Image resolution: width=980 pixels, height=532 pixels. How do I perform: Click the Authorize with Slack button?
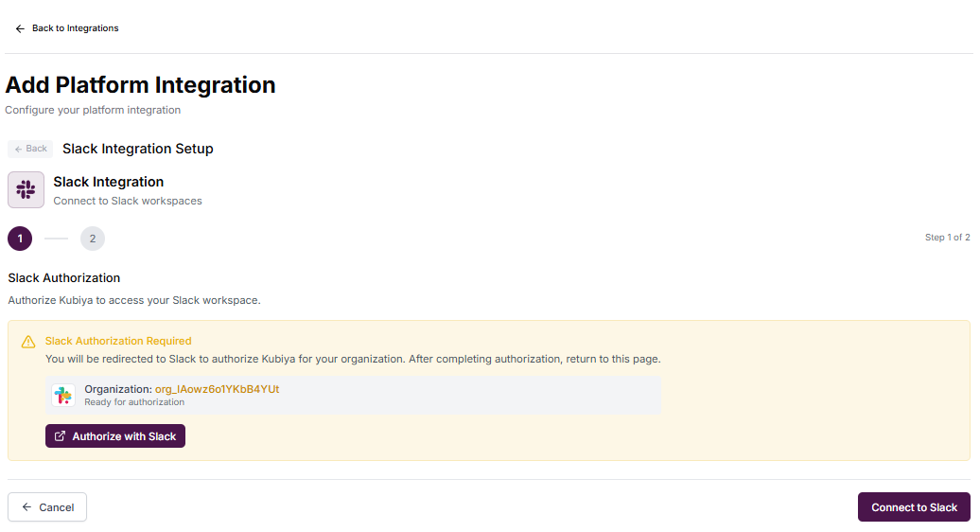(x=115, y=435)
